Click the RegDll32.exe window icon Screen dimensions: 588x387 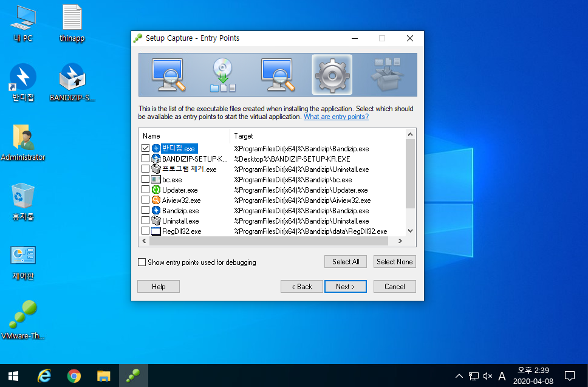coord(156,231)
